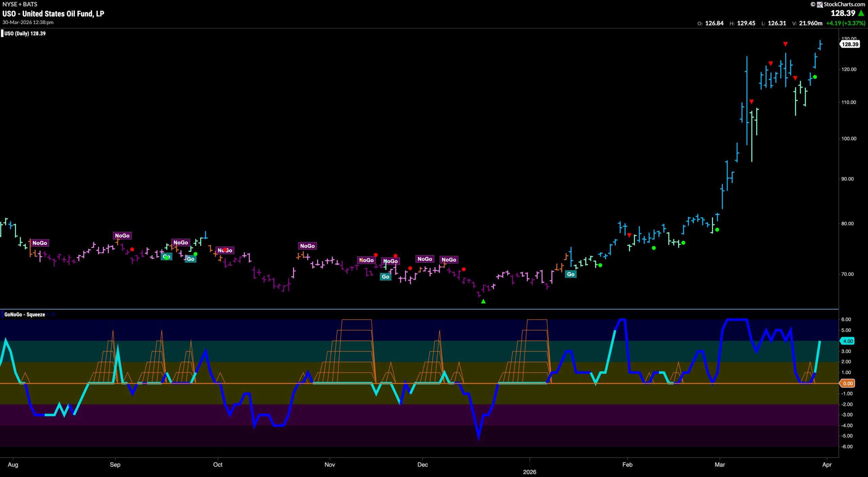Click the white 128.39 price tag on the axis
868x477 pixels.
point(850,44)
